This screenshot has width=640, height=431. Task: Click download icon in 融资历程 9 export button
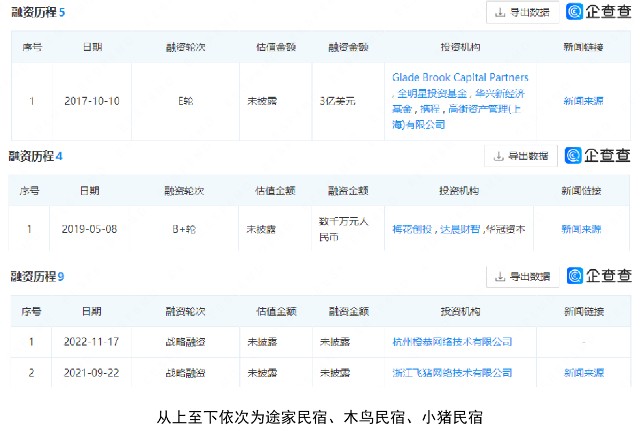point(500,277)
